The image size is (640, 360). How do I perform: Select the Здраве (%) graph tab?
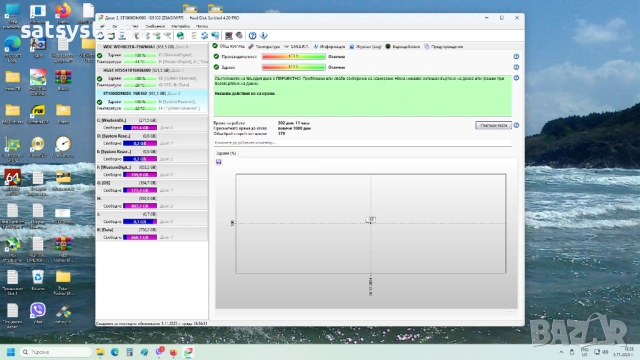coord(226,153)
